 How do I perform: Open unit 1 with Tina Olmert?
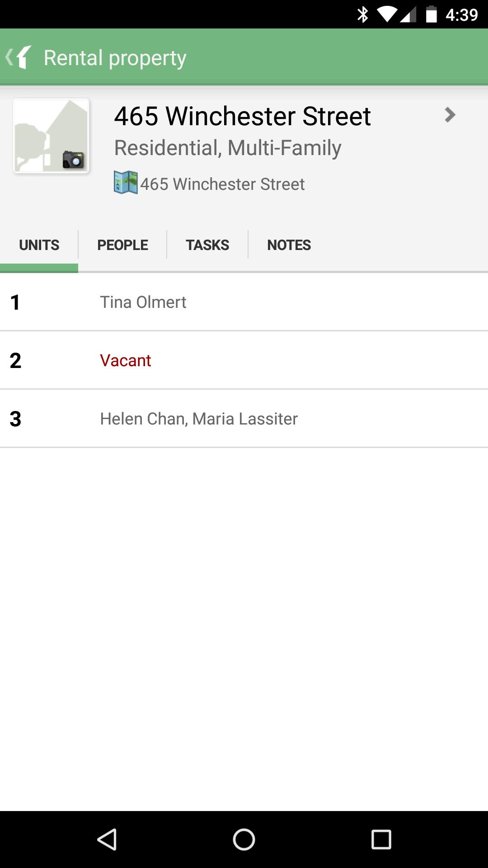244,302
